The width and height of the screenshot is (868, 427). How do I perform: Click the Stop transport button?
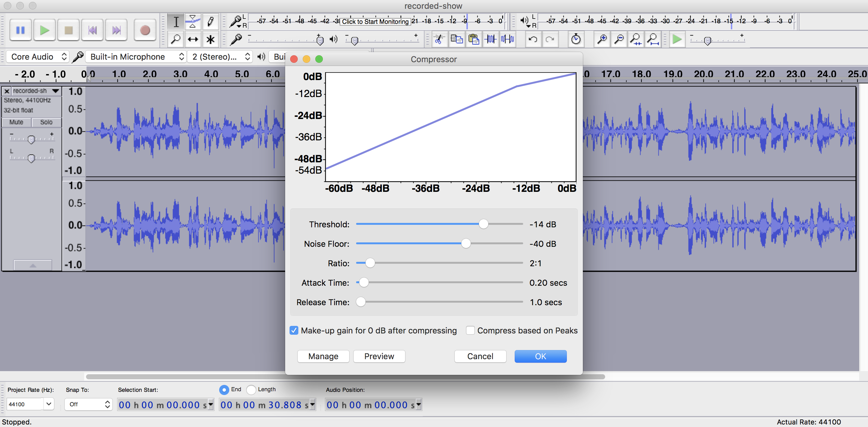tap(68, 30)
